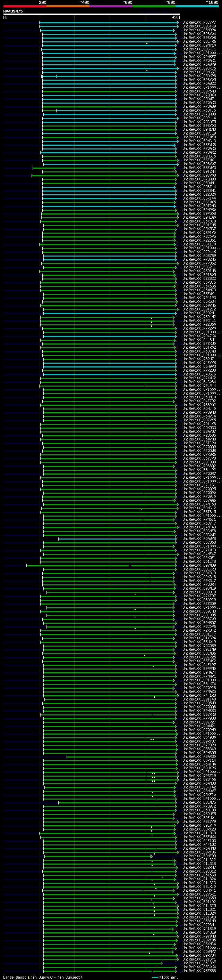This screenshot has width=222, height=980.
Task: Open hit UniRef100_P0C7P7
Action: (x=199, y=23)
